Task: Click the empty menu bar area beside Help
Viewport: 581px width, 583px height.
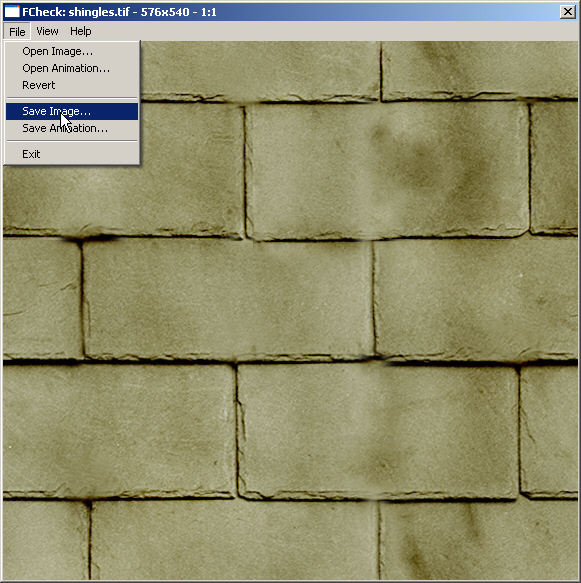Action: click(335, 31)
